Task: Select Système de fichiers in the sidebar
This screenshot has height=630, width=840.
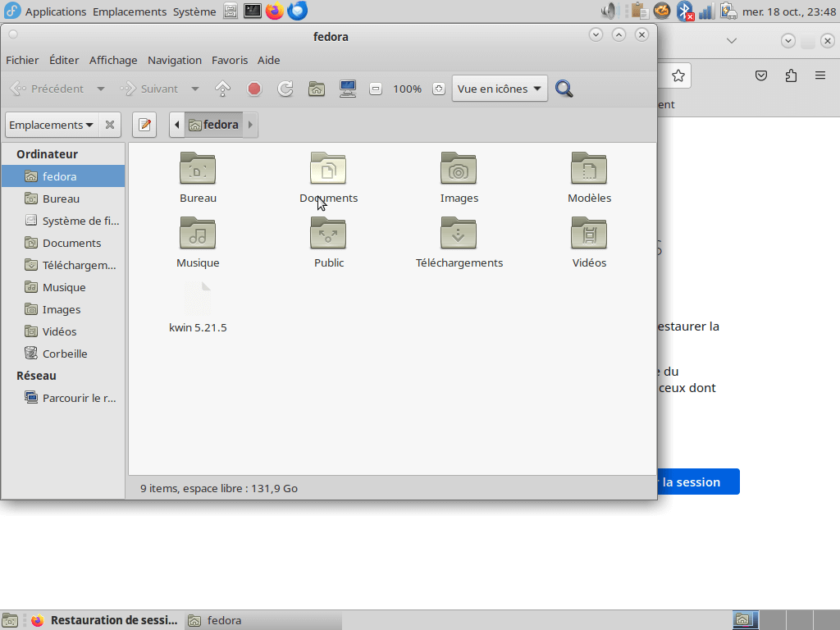Action: [63, 221]
